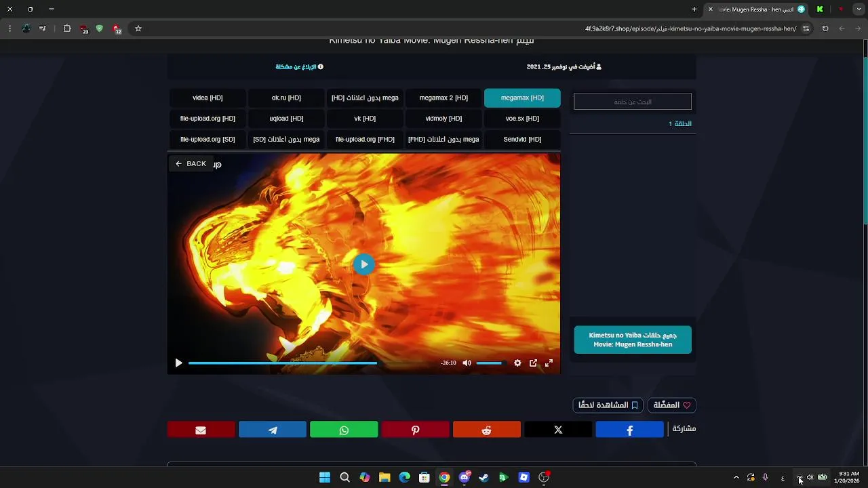Click the small play icon in the player bar
868x488 pixels.
[178, 363]
